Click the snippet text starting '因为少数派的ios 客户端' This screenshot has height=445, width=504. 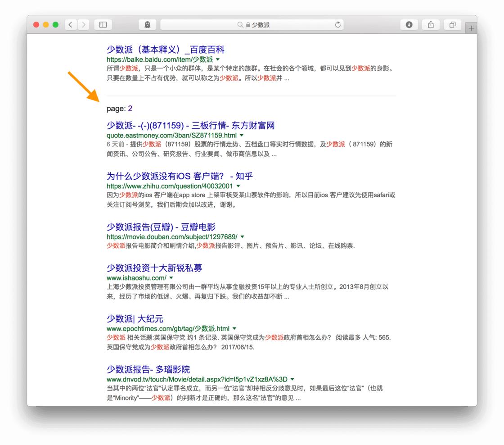[x=251, y=200]
